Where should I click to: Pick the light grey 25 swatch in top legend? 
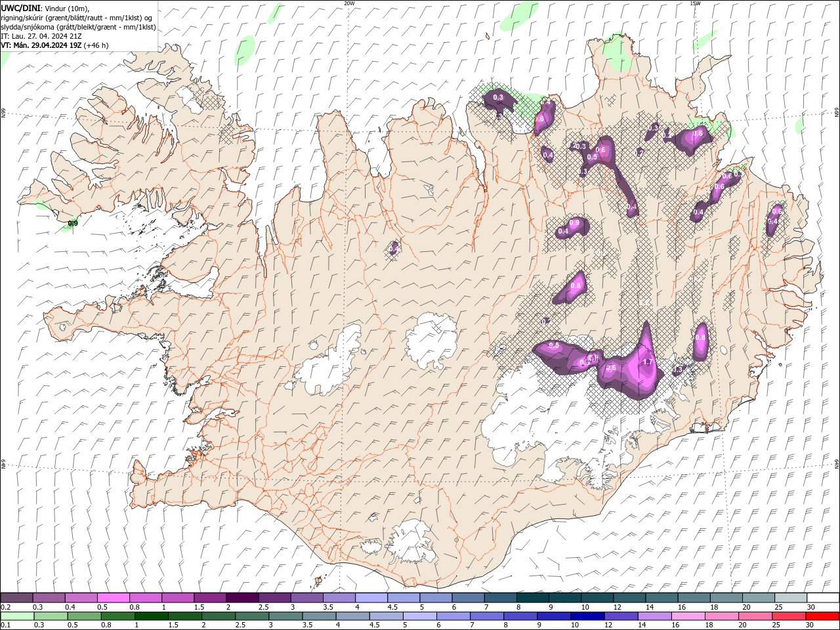[x=791, y=598]
